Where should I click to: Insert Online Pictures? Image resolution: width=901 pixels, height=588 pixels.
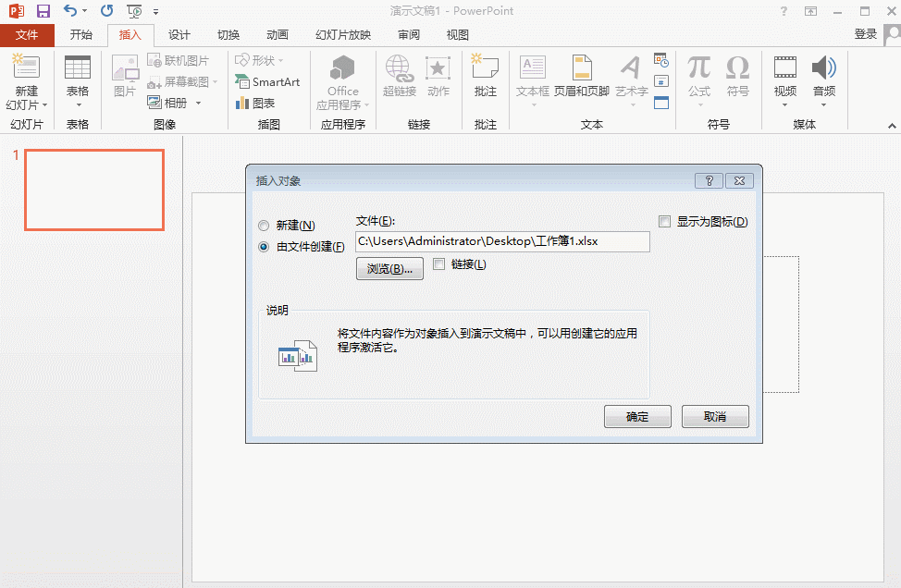[179, 60]
